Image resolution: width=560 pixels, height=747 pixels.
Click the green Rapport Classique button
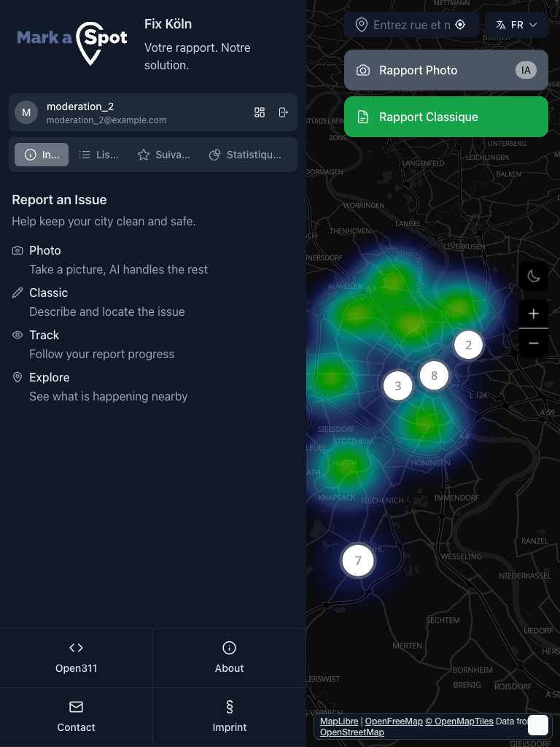pyautogui.click(x=446, y=117)
